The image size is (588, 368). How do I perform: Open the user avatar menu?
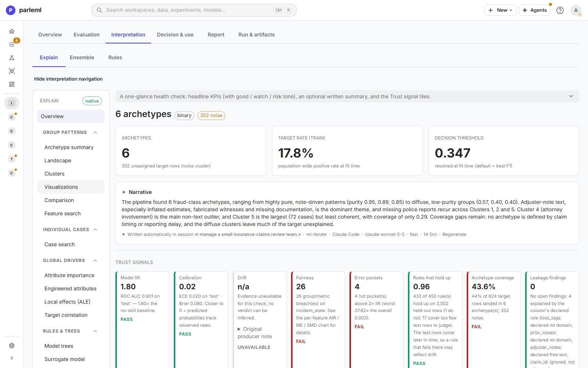pos(576,10)
